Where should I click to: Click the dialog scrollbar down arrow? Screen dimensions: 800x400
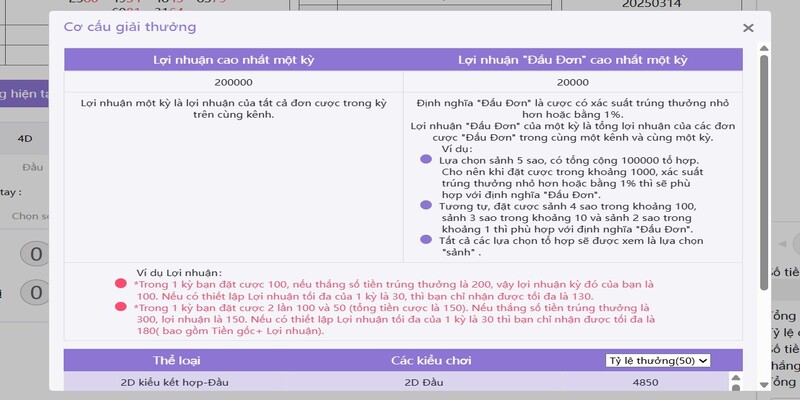click(x=764, y=385)
